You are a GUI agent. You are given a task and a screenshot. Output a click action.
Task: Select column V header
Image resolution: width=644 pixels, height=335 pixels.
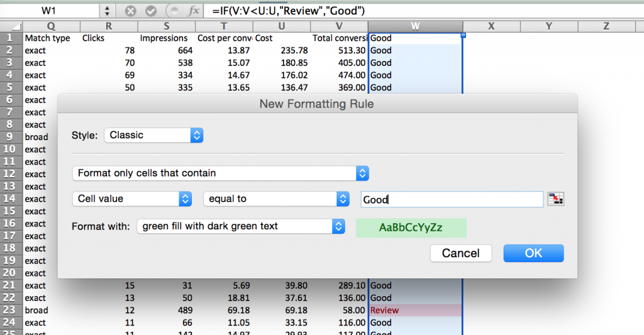coord(339,26)
